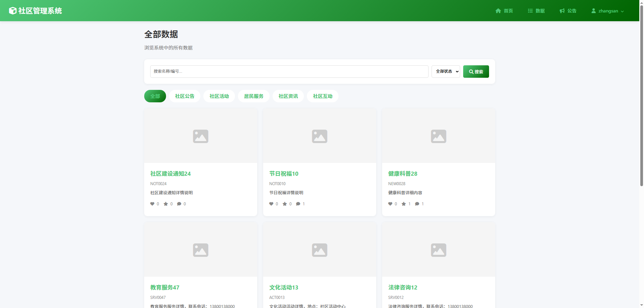The width and height of the screenshot is (644, 308).
Task: Click the comment icon on 节日祝福10 card
Action: (298, 204)
